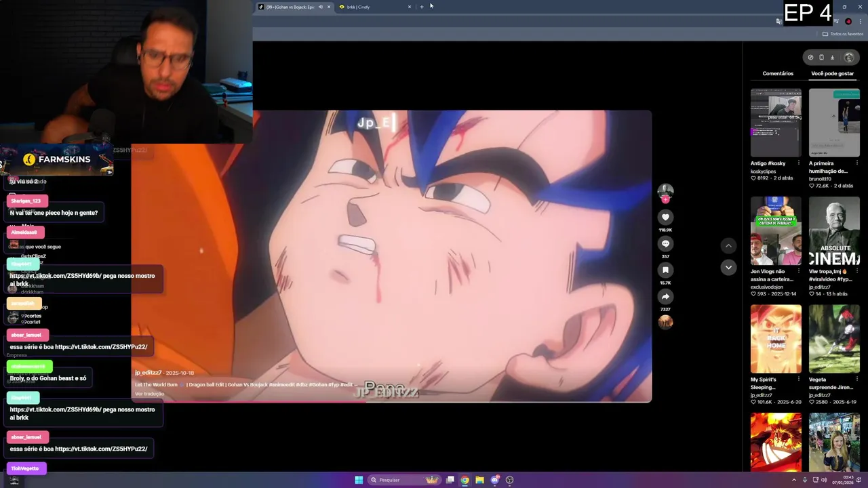The width and height of the screenshot is (868, 488).
Task: Open koskyclipes channel name
Action: (764, 171)
